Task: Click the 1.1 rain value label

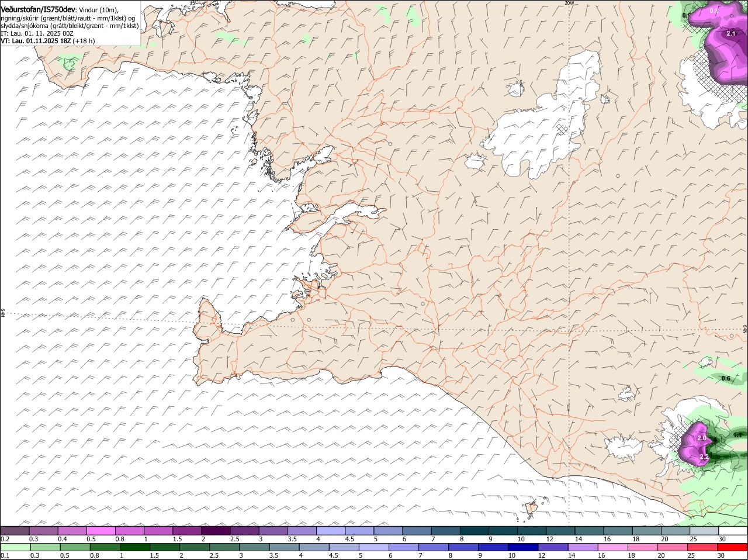Action: coord(737,435)
